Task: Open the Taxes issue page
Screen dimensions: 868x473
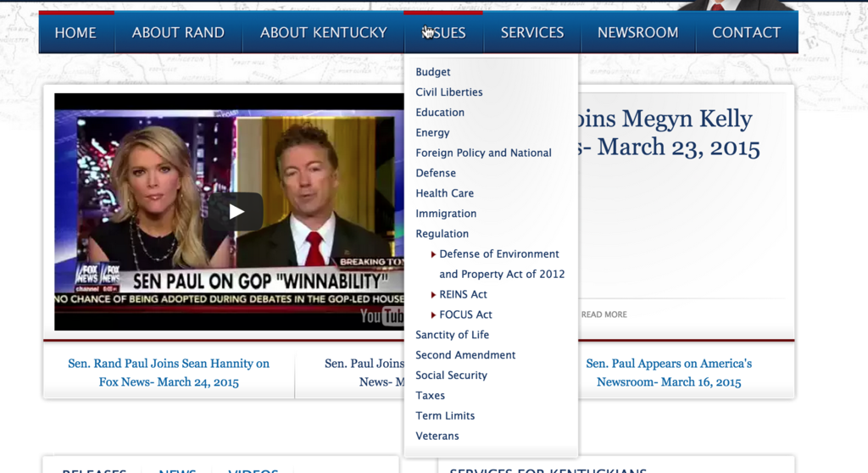Action: pyautogui.click(x=430, y=396)
